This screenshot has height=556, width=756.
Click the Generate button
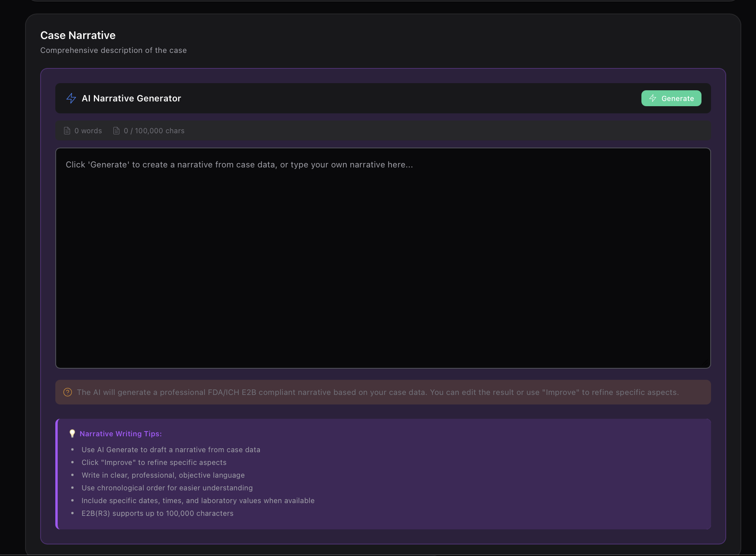coord(671,98)
